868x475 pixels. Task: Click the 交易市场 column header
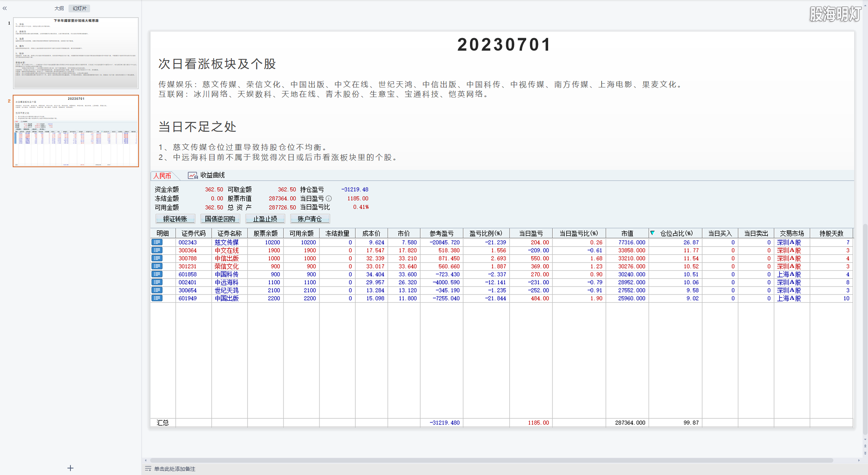point(792,233)
